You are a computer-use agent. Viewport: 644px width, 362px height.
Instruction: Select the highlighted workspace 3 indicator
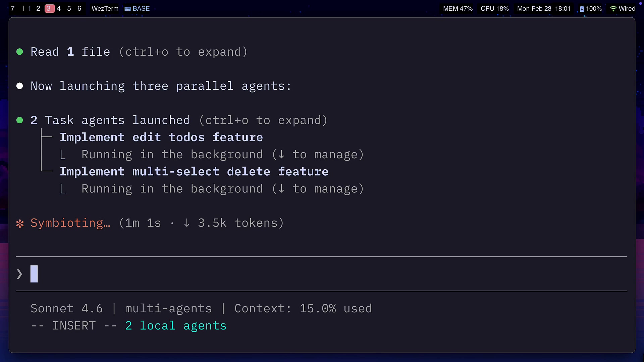49,9
